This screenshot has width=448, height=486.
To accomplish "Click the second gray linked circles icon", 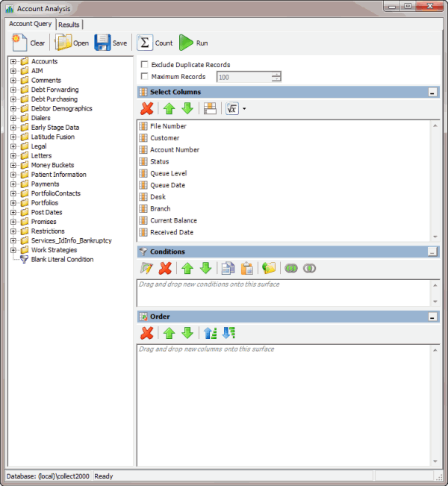I will [309, 269].
